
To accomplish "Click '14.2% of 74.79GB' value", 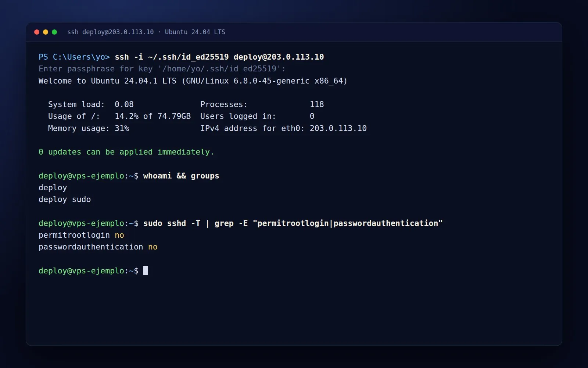I will 153,116.
